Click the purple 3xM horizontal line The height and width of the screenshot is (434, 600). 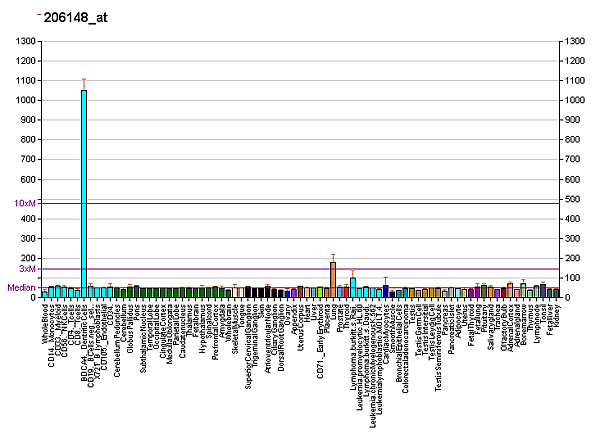coord(300,268)
